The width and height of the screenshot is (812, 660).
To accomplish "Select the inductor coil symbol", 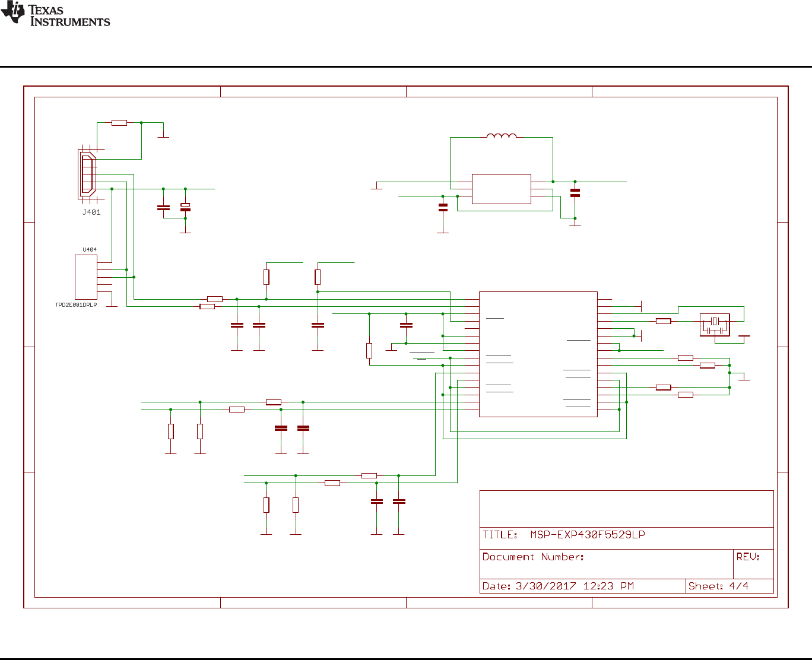I will coord(502,136).
